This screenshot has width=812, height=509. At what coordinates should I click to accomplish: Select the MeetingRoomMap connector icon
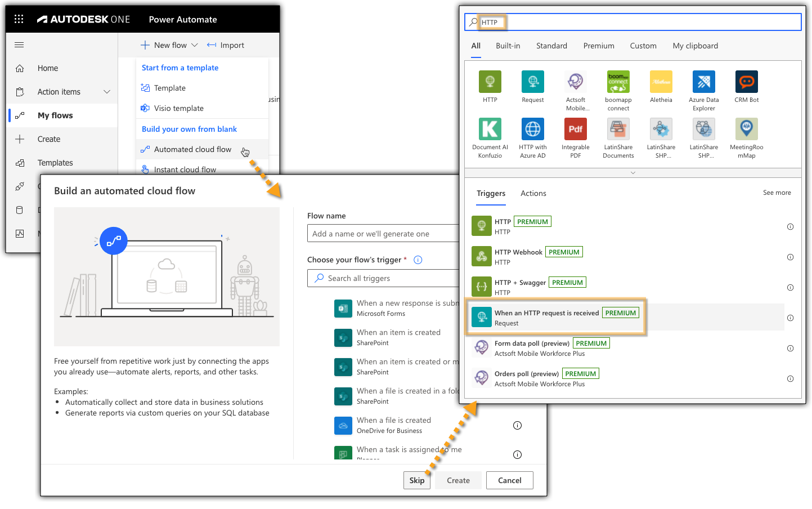coord(747,129)
